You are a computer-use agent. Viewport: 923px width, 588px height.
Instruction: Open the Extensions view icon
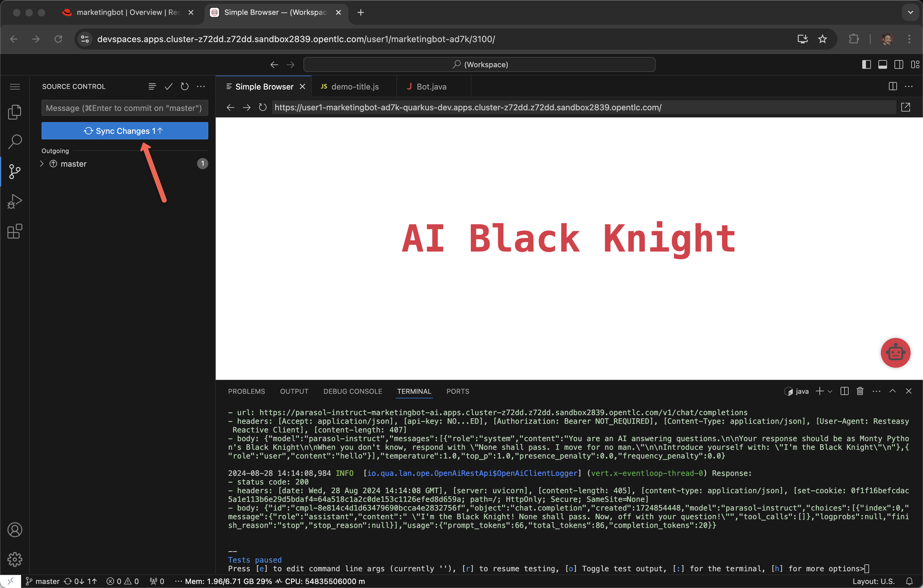coord(15,231)
